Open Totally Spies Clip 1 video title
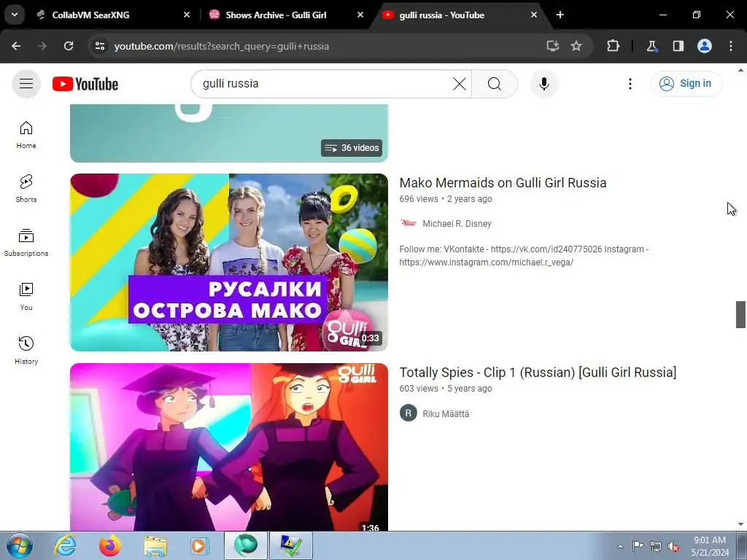The height and width of the screenshot is (560, 747). click(x=538, y=373)
